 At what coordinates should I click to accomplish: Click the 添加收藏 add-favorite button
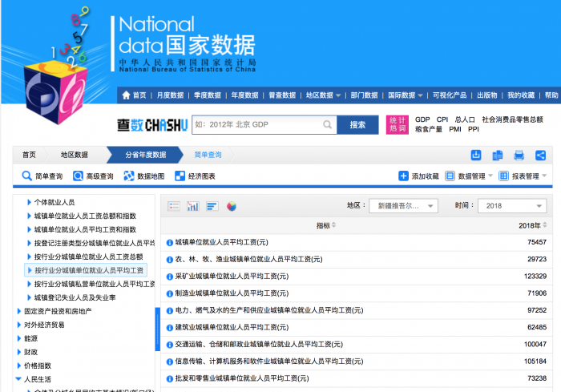tap(418, 176)
